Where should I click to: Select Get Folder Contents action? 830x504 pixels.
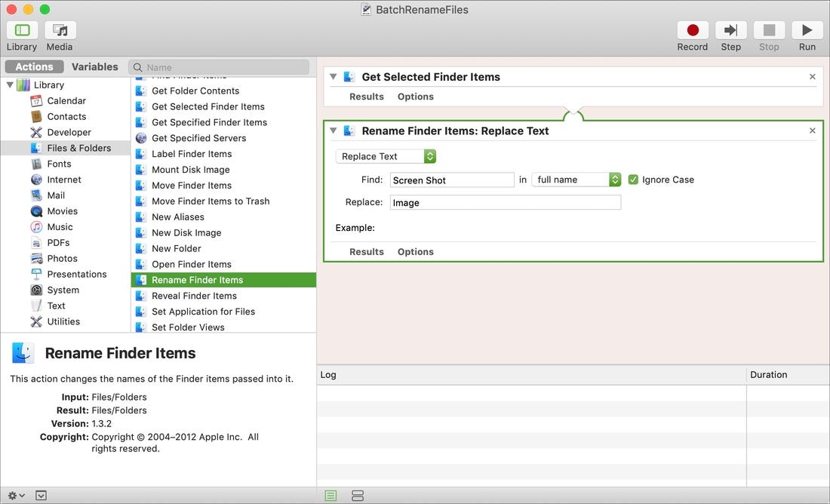pos(223,91)
